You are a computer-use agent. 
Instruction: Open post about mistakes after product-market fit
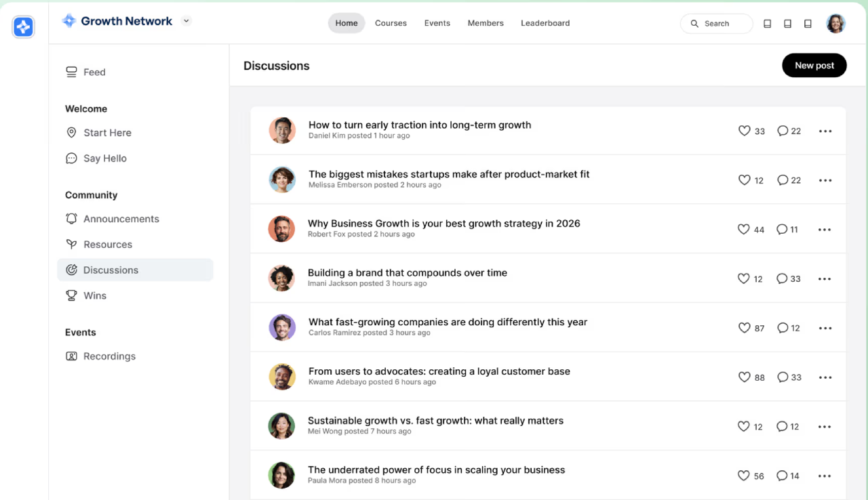(449, 174)
